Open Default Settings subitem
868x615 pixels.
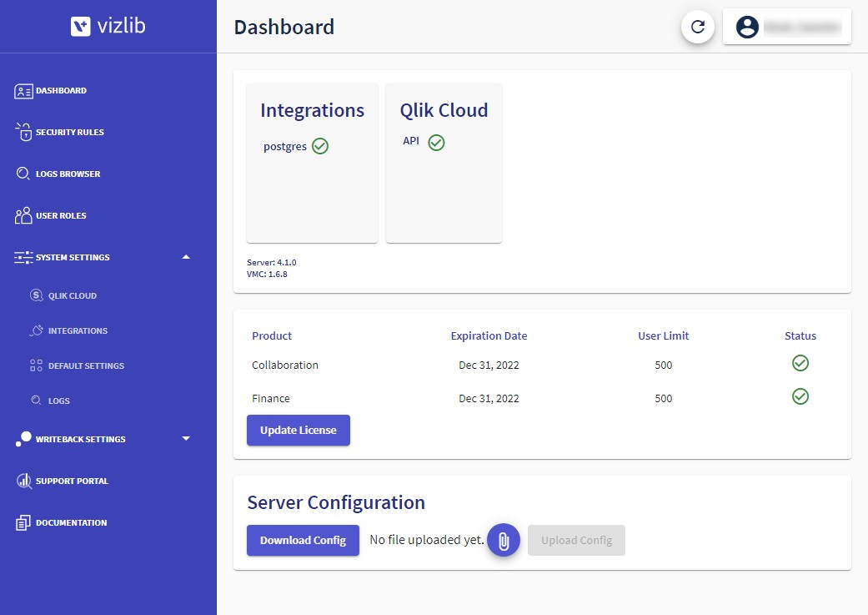pos(86,365)
